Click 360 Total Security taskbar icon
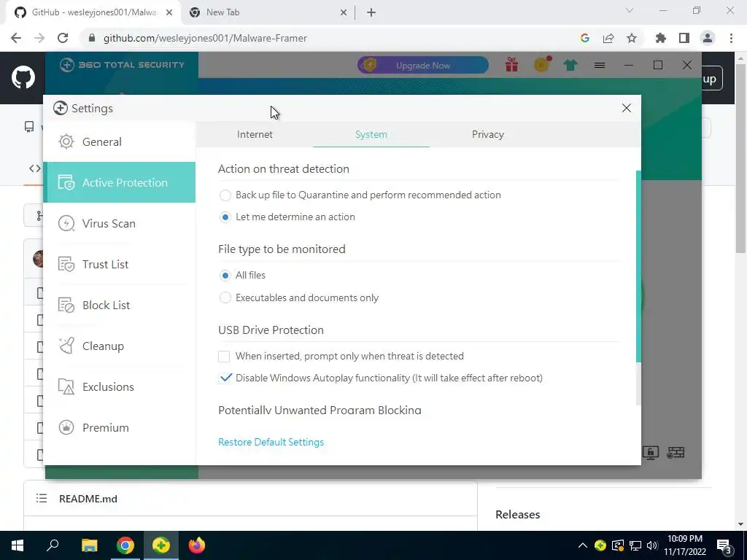Screen dimensions: 747x560 click(161, 545)
